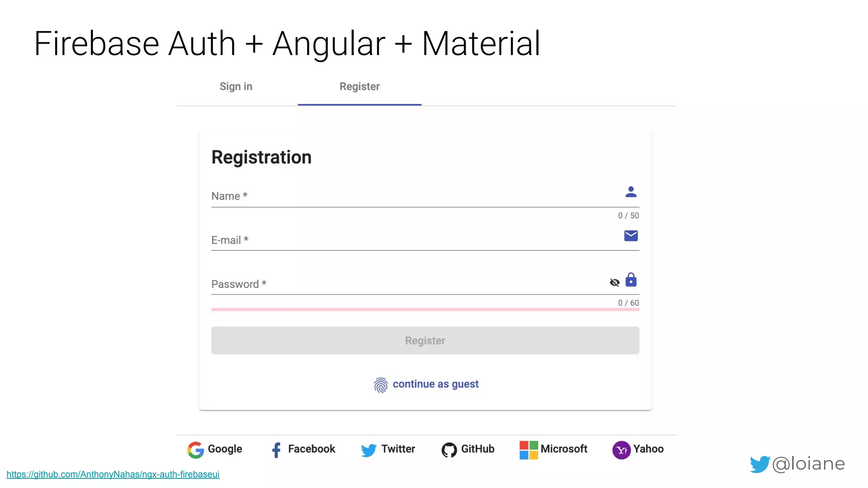868x488 pixels.
Task: Click the Google logo icon
Action: (x=196, y=449)
